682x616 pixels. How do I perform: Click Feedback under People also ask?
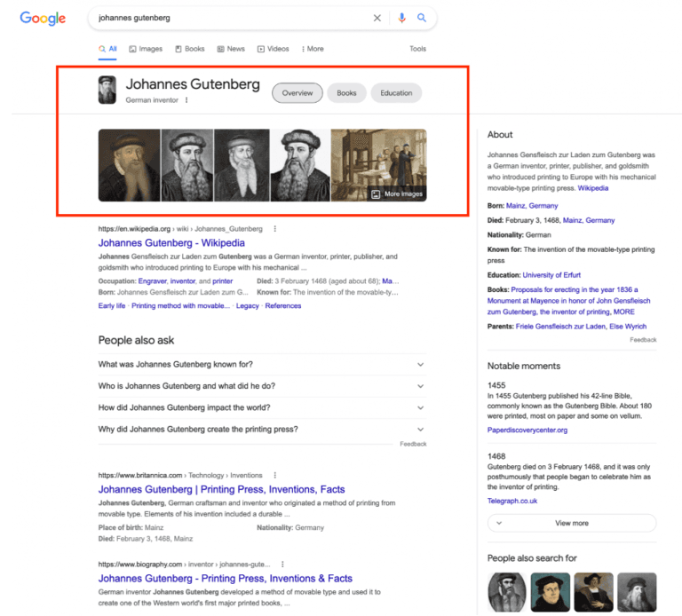pos(413,444)
